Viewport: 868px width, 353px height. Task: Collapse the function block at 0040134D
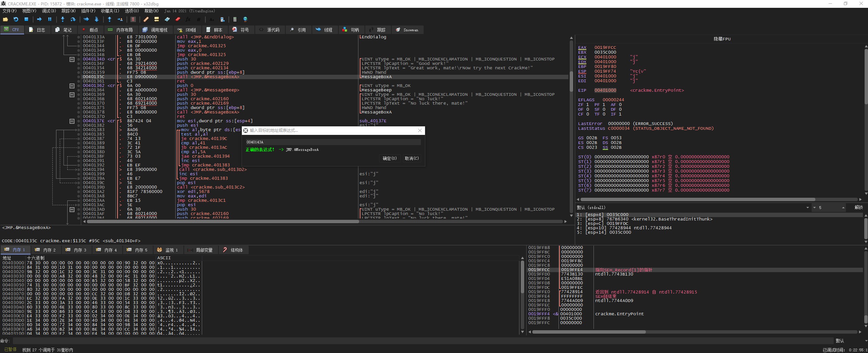(x=72, y=59)
